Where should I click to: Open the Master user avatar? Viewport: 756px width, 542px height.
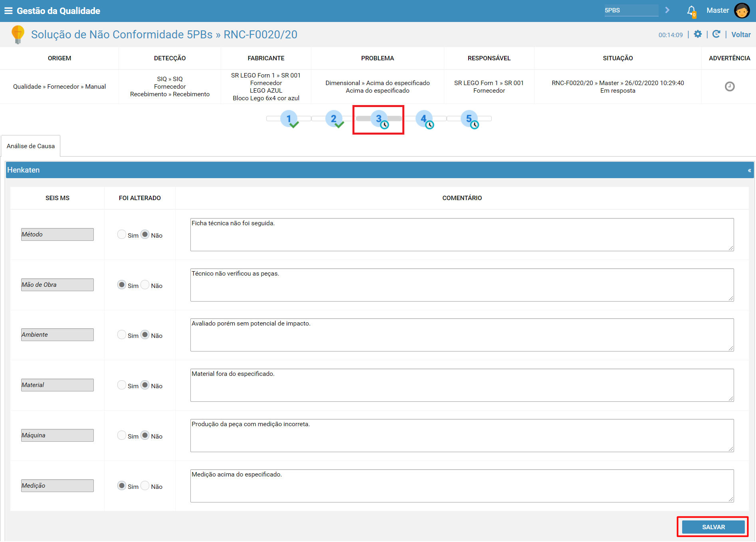(x=742, y=11)
